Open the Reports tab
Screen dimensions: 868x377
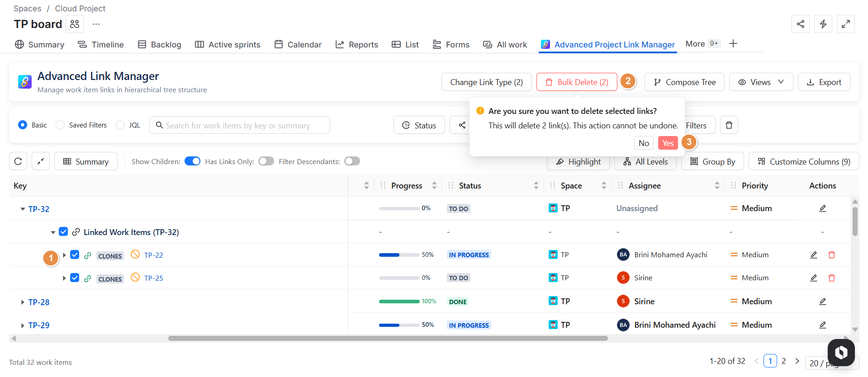(x=357, y=44)
